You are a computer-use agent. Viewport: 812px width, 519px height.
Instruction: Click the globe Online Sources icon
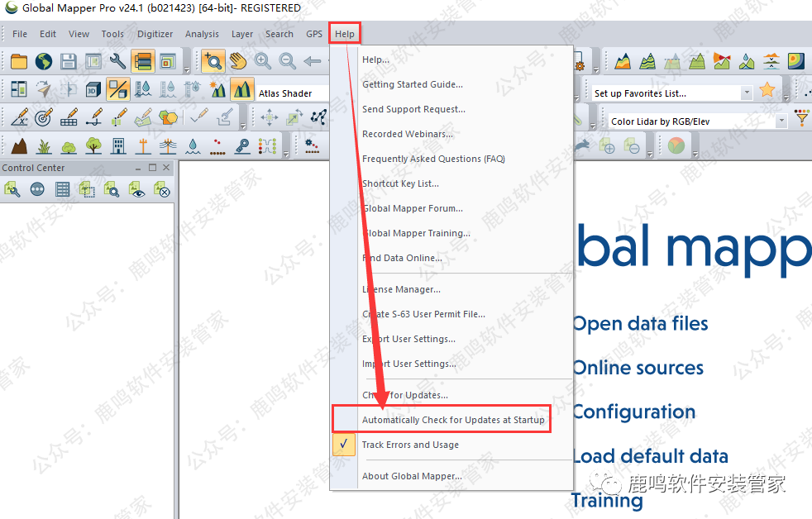[43, 61]
